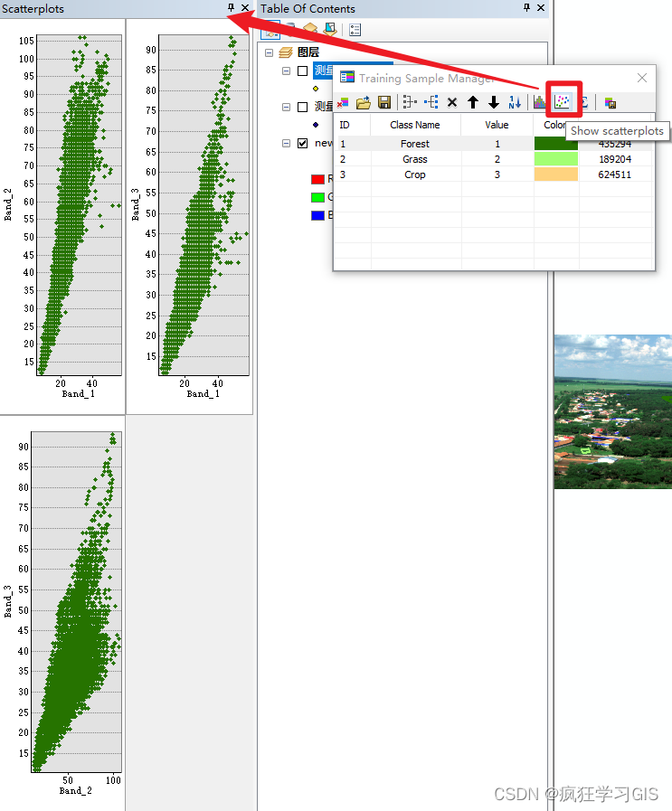
Task: Close the Scatterplots panel
Action: 245,7
